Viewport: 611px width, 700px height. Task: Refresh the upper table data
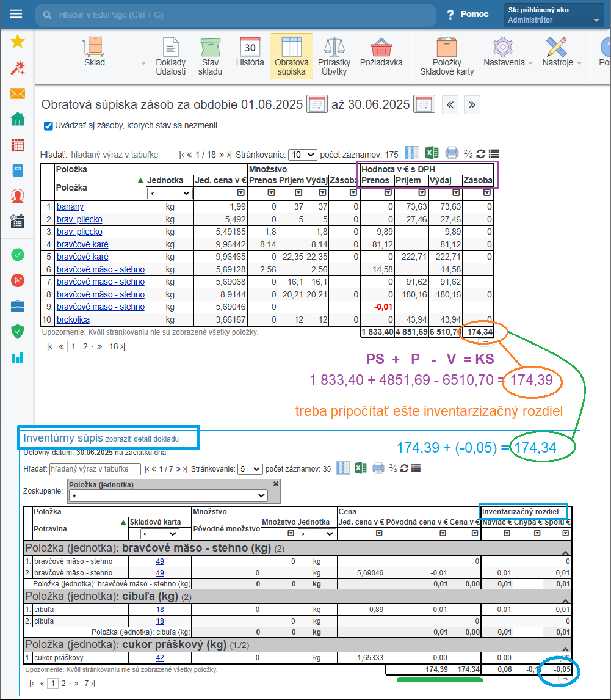[481, 154]
